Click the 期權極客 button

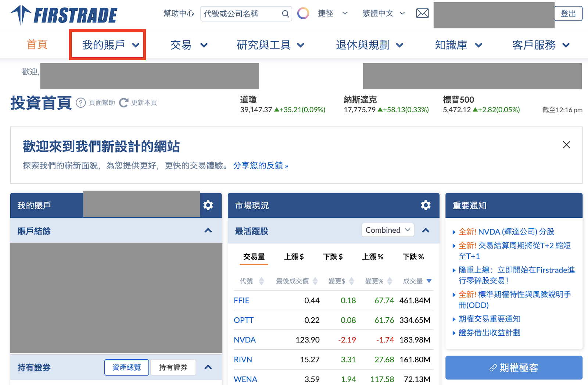514,368
